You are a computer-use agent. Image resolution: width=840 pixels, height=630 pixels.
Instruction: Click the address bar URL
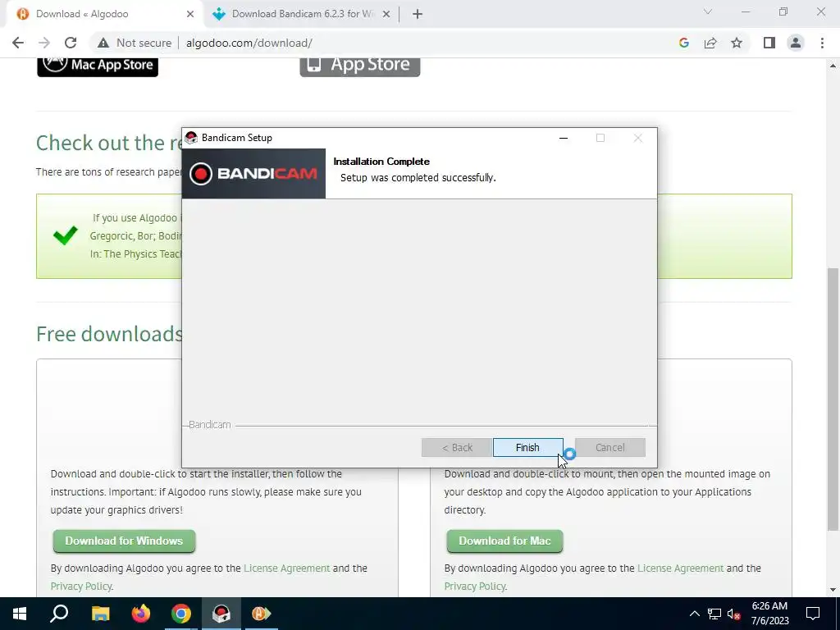pyautogui.click(x=249, y=43)
